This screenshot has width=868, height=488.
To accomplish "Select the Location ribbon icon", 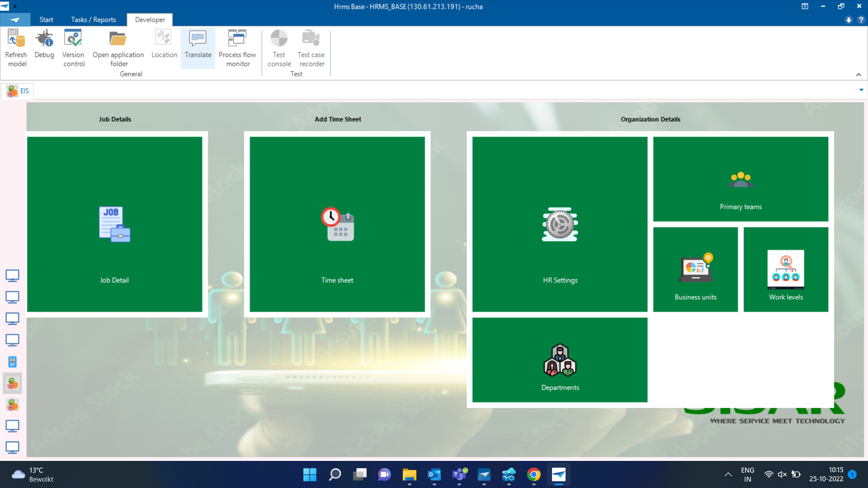I will 164,44.
